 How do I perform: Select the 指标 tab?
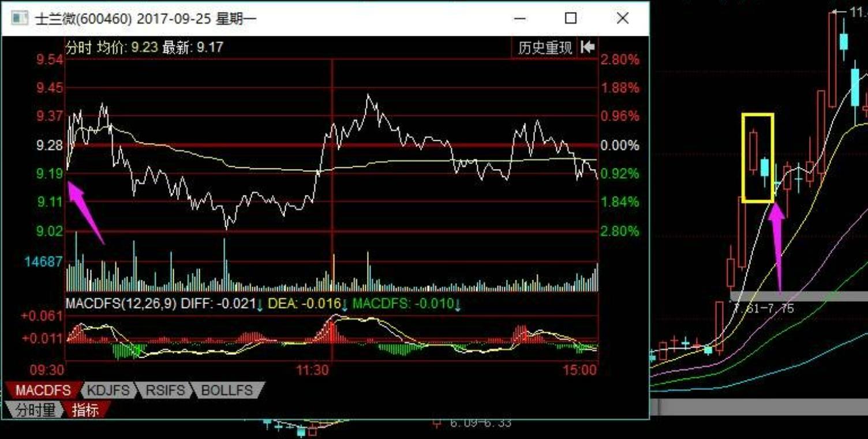tap(85, 410)
